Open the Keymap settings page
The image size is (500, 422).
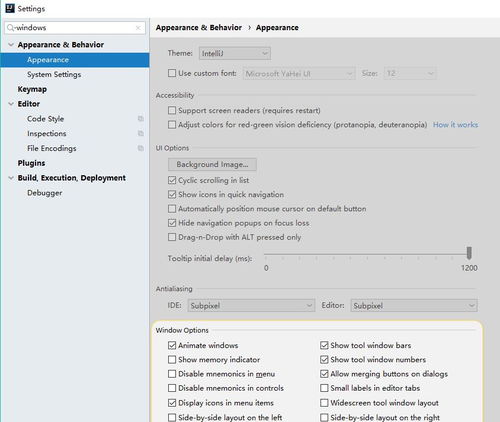pyautogui.click(x=32, y=89)
